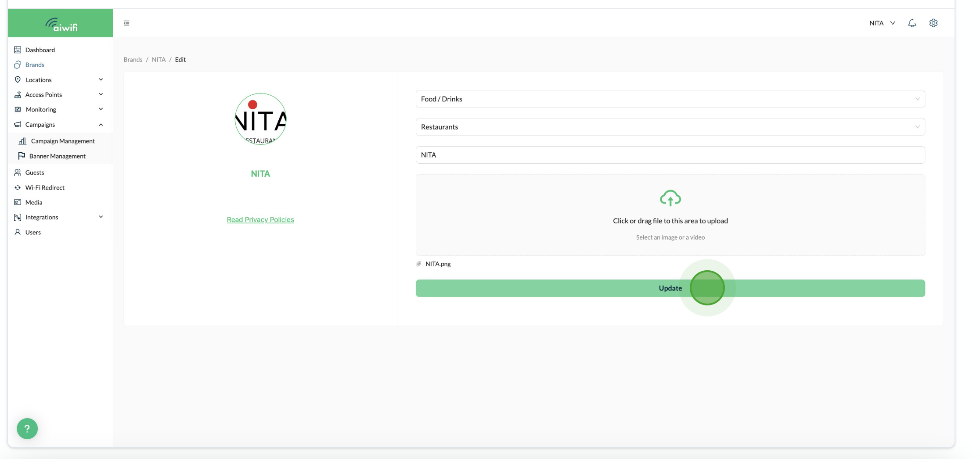
Task: Click the cloud upload icon
Action: pyautogui.click(x=670, y=198)
